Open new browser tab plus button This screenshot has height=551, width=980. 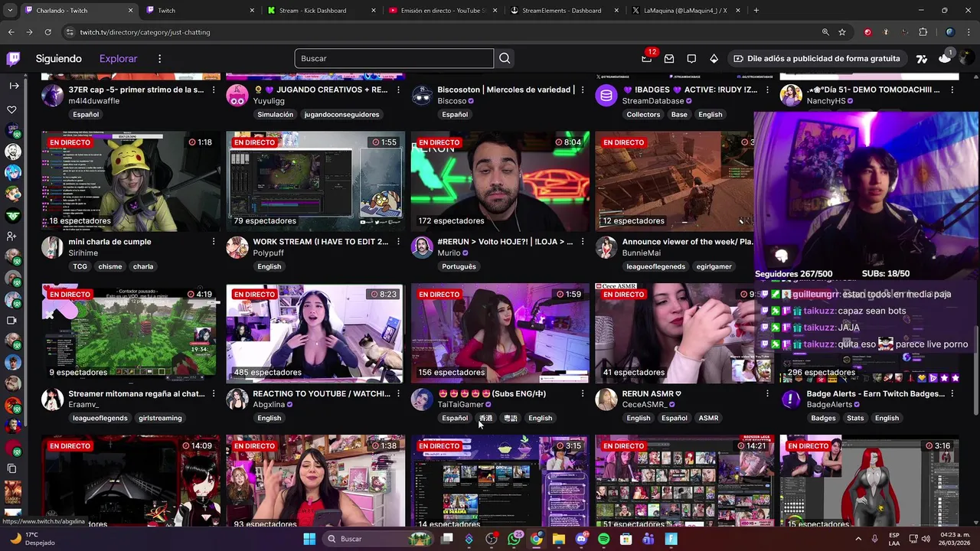[x=756, y=11]
